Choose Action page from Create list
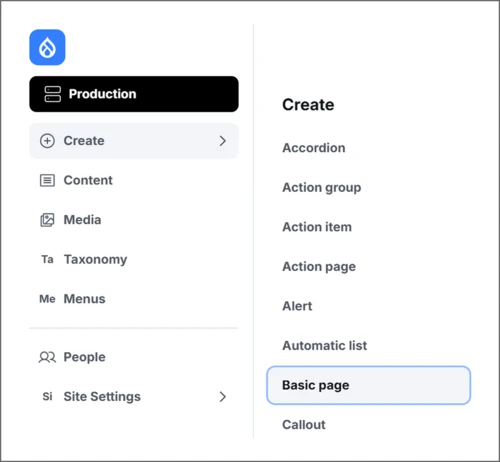 point(319,267)
